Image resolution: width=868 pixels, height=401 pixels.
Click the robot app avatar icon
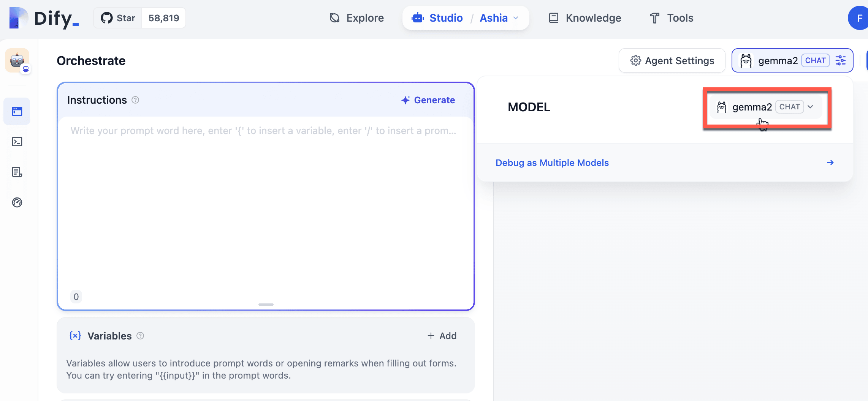[17, 60]
